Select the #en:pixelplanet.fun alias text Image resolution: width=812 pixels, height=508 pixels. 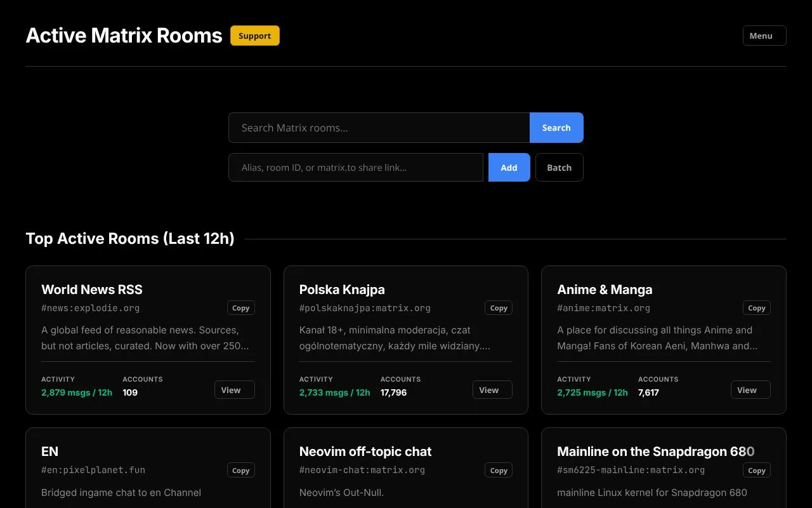pos(93,471)
